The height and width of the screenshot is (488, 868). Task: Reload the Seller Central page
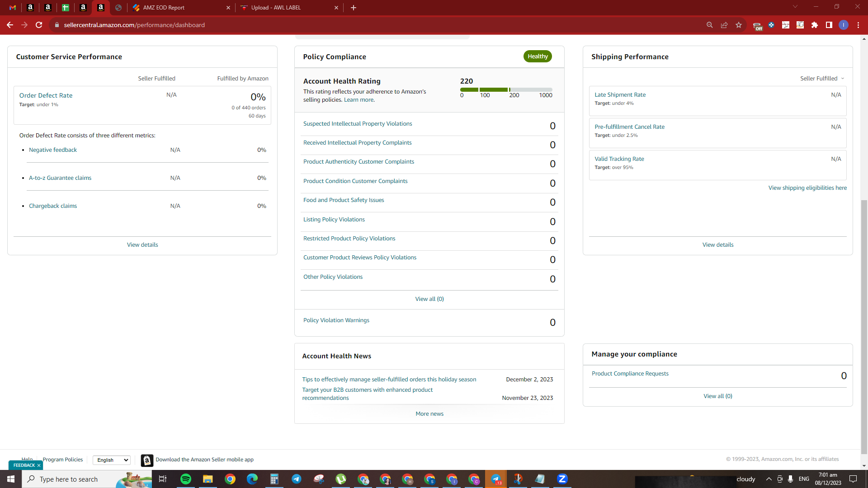(39, 25)
